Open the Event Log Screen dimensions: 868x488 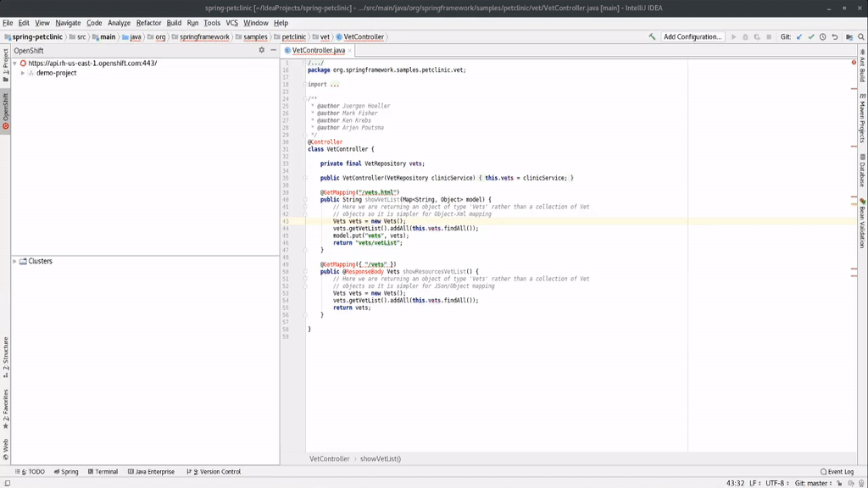tap(837, 472)
